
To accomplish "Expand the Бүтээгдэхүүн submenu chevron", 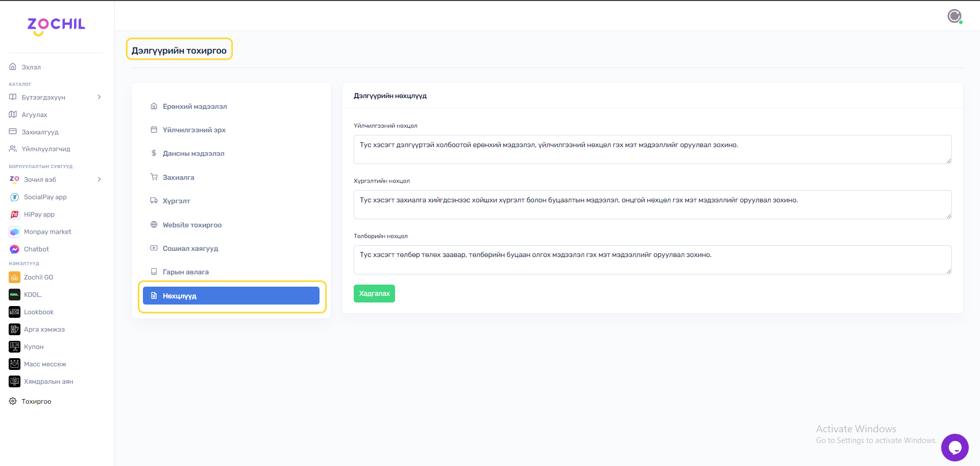I will click(99, 97).
